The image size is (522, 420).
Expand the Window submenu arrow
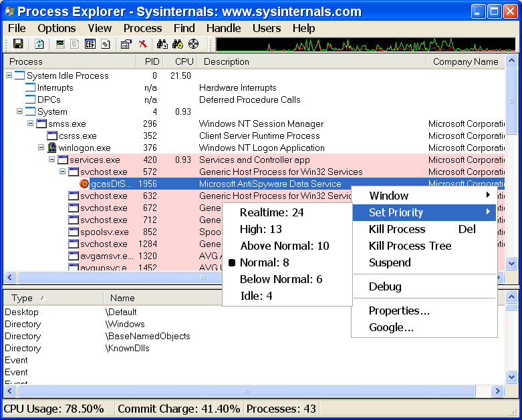point(488,195)
